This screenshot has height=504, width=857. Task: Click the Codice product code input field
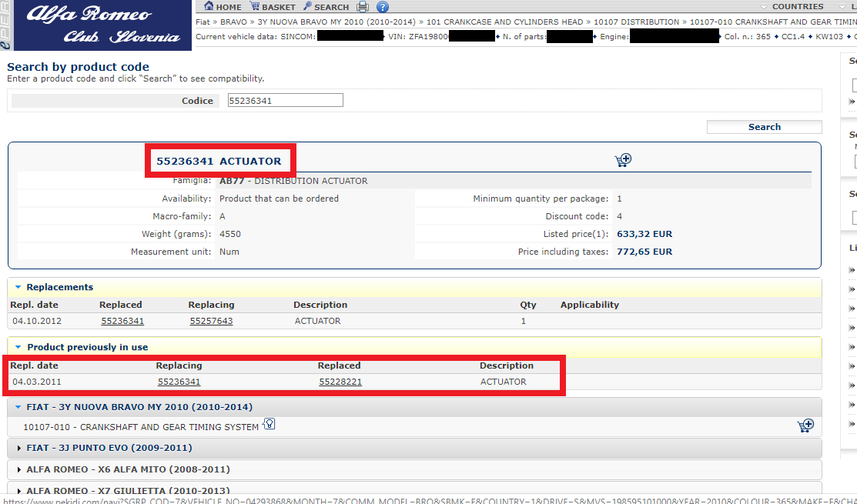point(285,101)
